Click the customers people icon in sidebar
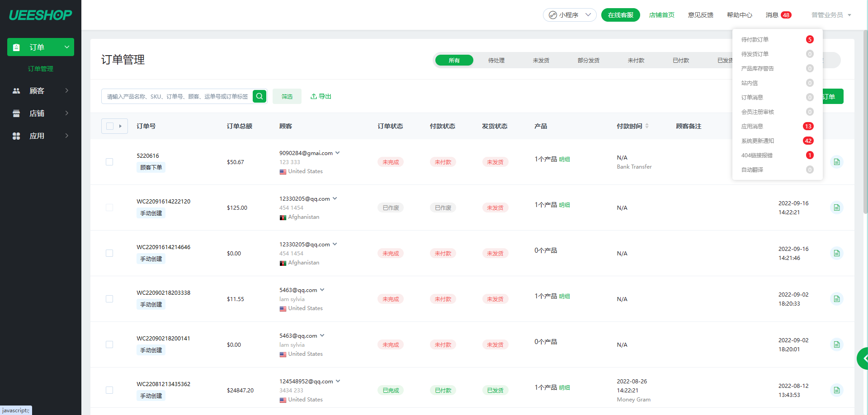 [16, 91]
